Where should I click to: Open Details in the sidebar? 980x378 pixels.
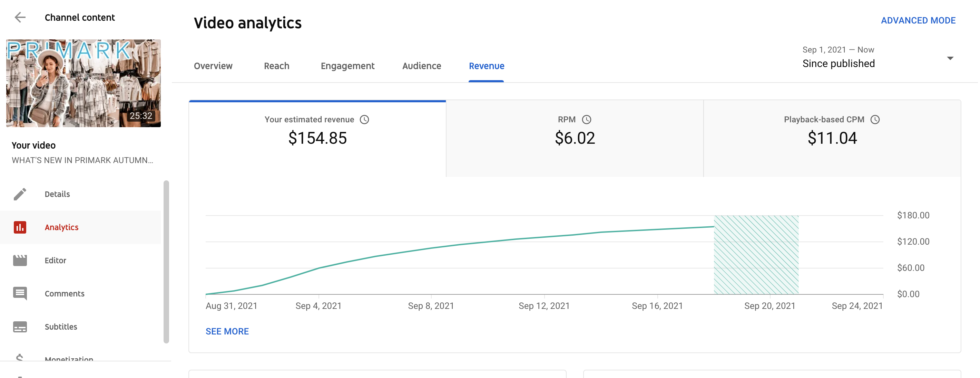coord(80,194)
